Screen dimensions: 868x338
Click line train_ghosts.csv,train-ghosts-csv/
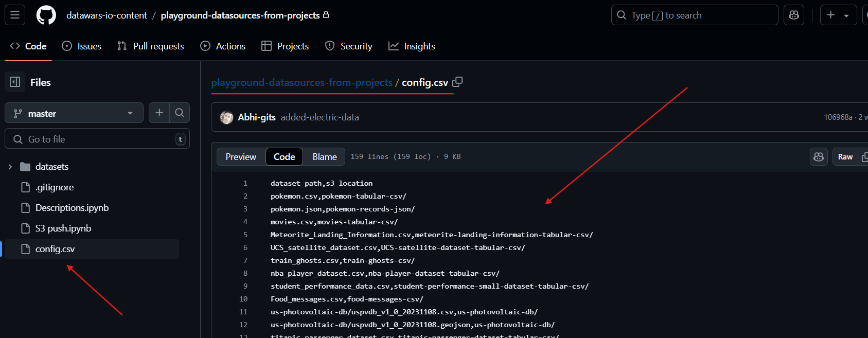click(343, 260)
